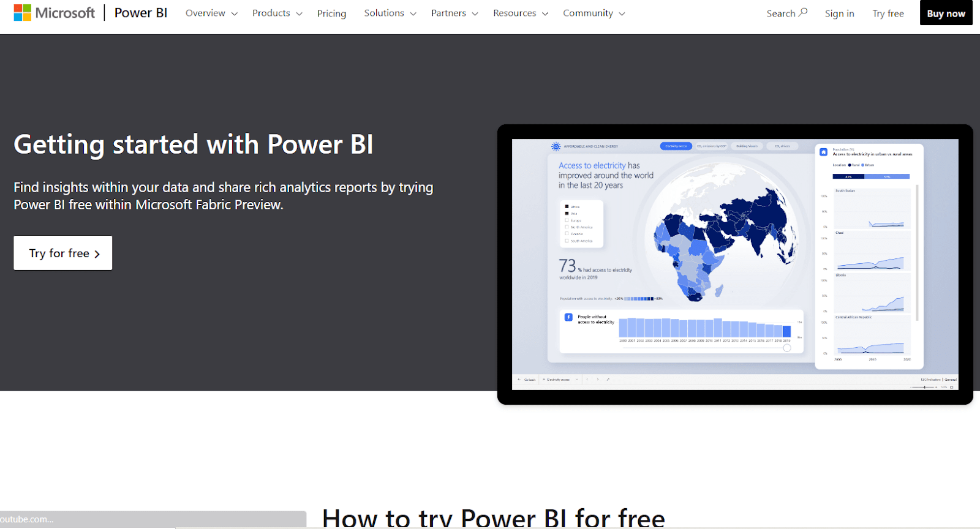The width and height of the screenshot is (980, 529).
Task: Click the Getting started with Power BI heading
Action: [194, 144]
